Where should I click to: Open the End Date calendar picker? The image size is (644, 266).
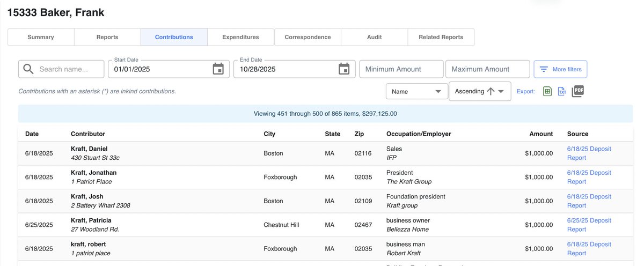[344, 69]
